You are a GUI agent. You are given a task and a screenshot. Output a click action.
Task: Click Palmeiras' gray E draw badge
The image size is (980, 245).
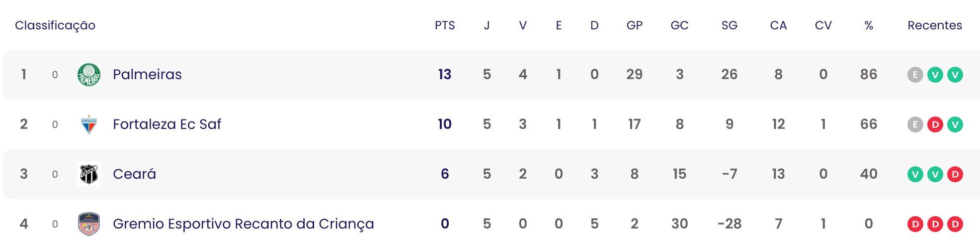pos(915,75)
